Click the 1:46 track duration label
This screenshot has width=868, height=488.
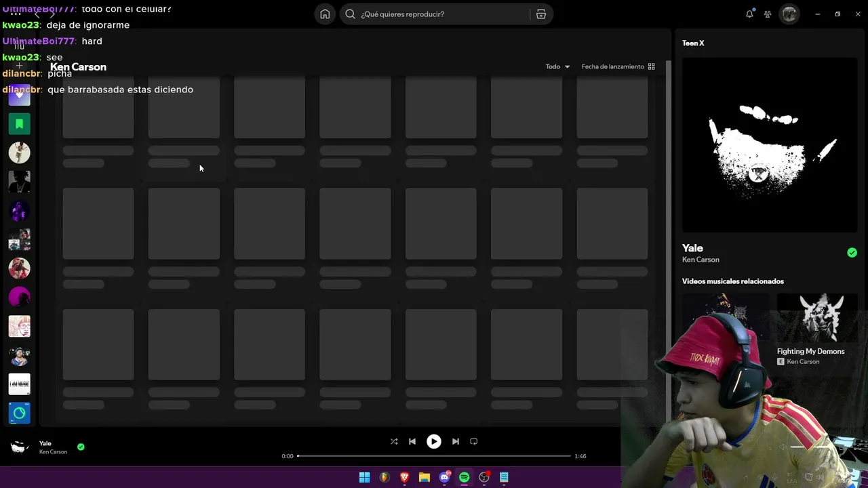[x=580, y=456]
